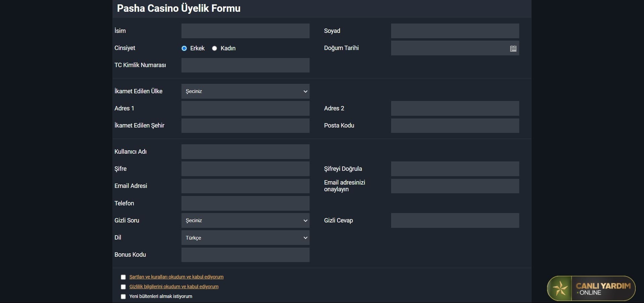
Task: Open the Gizlilik bilgilerini link
Action: [x=174, y=287]
